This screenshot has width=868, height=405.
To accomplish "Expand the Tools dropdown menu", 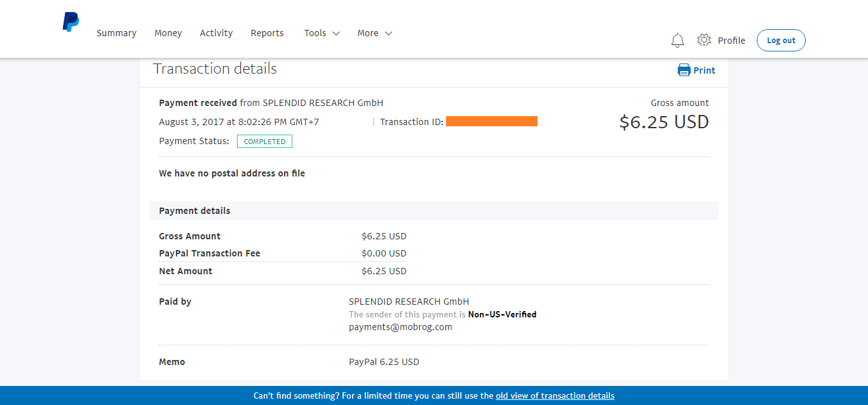I will [x=322, y=33].
